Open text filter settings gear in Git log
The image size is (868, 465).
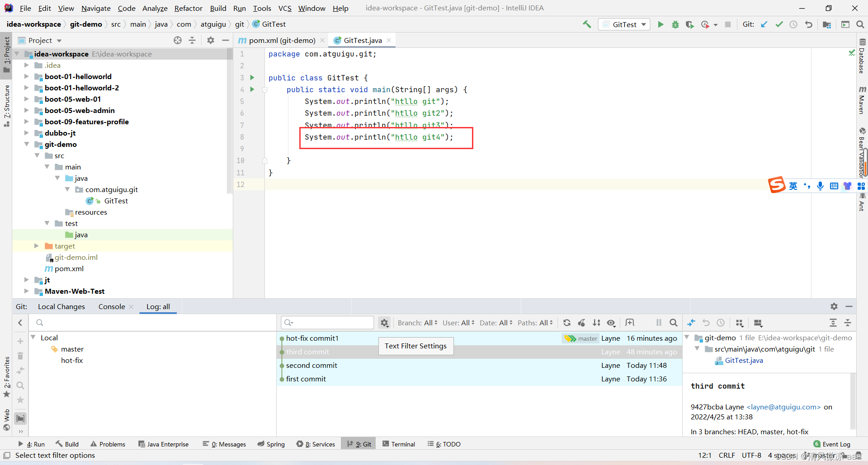(x=384, y=323)
